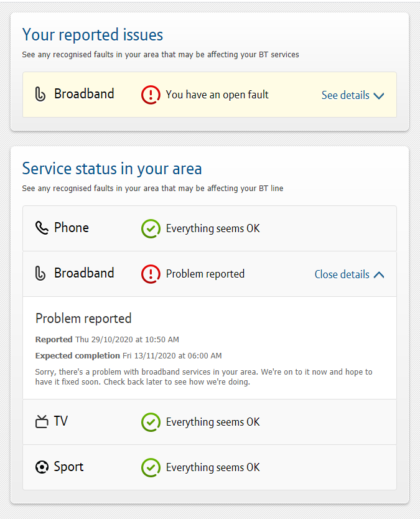Open the See details link text
The image size is (420, 519).
[345, 95]
